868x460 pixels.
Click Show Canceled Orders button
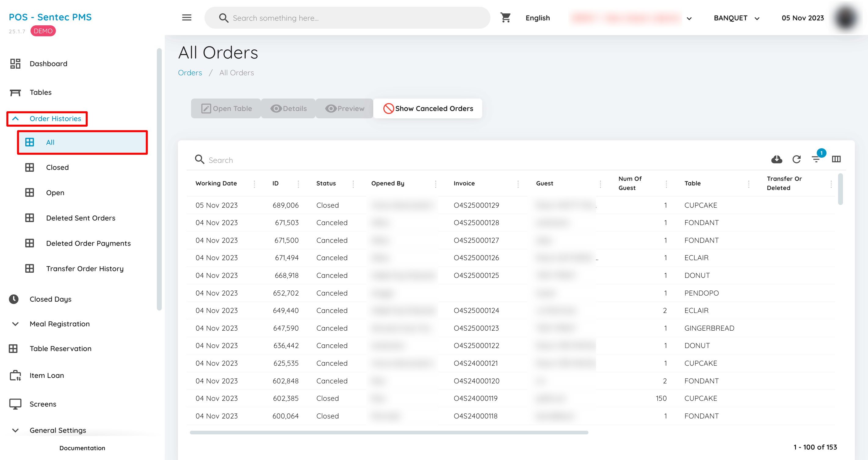428,108
